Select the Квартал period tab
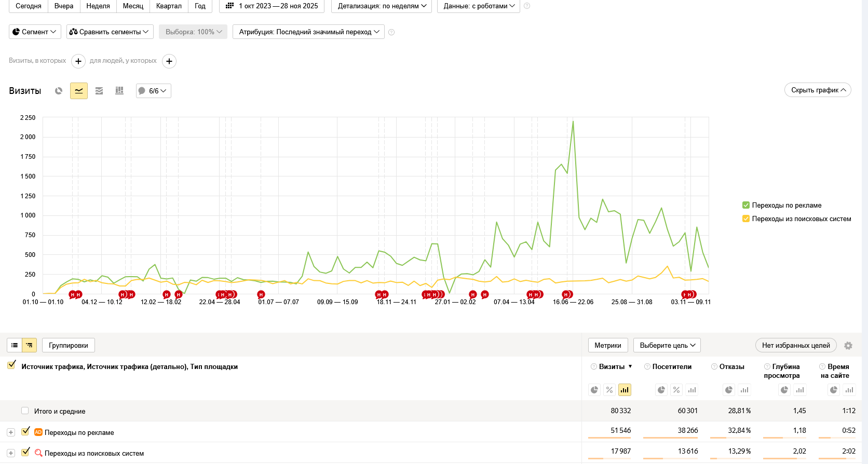This screenshot has height=464, width=868. pos(169,6)
